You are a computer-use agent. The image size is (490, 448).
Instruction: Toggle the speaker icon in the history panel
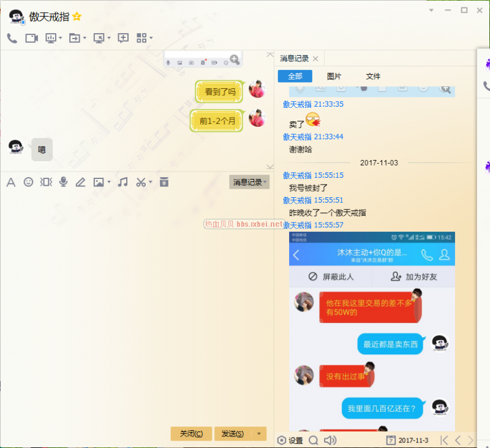pyautogui.click(x=330, y=440)
